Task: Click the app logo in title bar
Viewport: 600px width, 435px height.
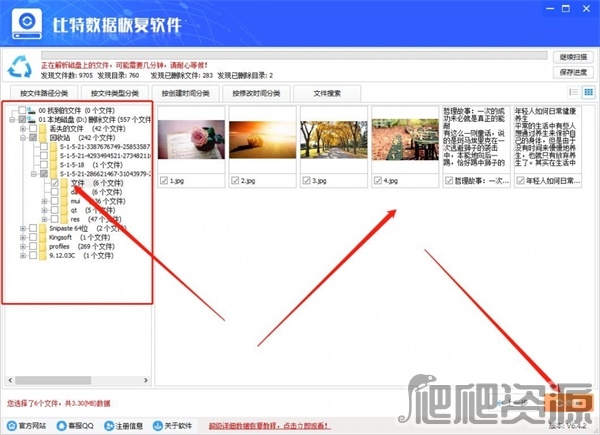Action: click(26, 23)
